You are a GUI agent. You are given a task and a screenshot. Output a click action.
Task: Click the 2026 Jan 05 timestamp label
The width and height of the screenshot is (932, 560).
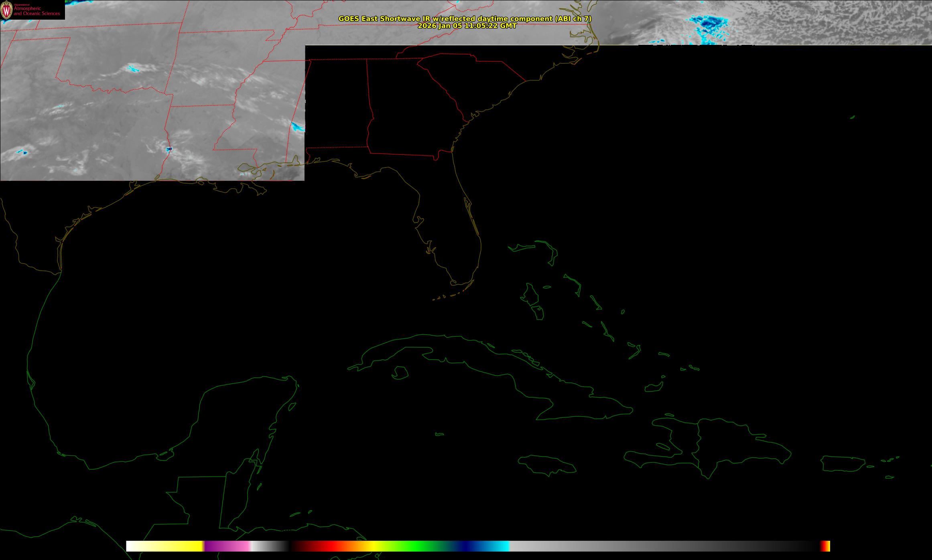(x=467, y=26)
